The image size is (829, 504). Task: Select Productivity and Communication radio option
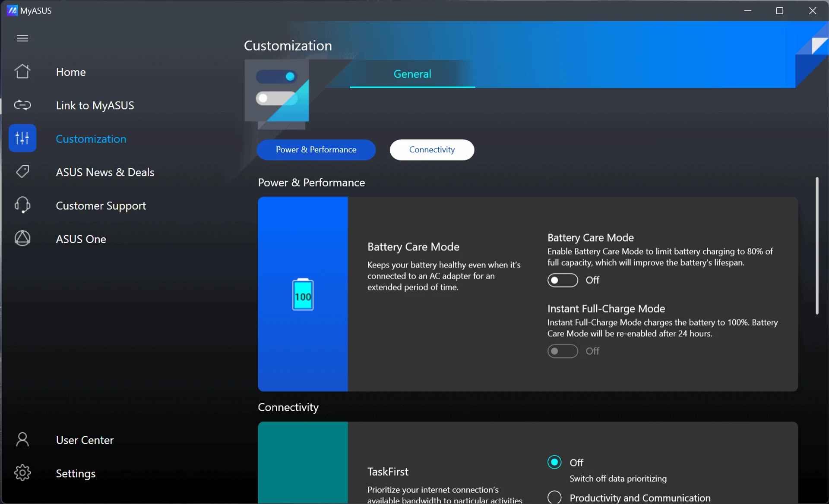[x=554, y=498]
